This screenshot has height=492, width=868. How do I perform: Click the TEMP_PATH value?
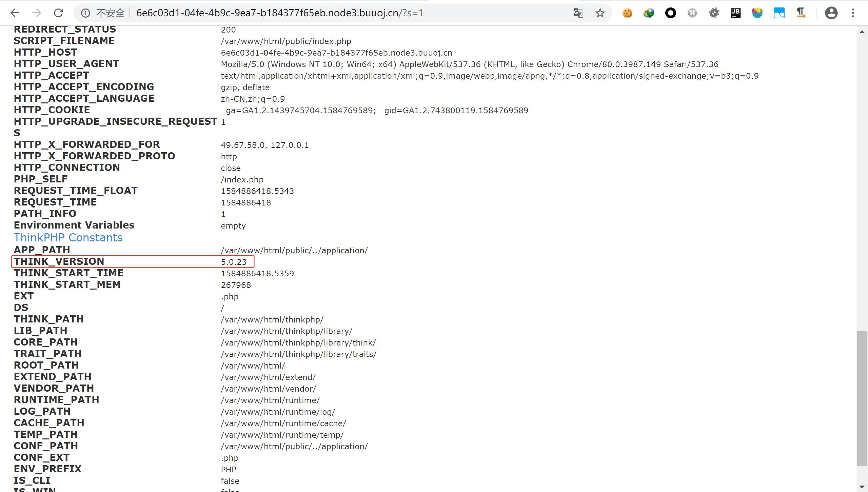pyautogui.click(x=282, y=435)
